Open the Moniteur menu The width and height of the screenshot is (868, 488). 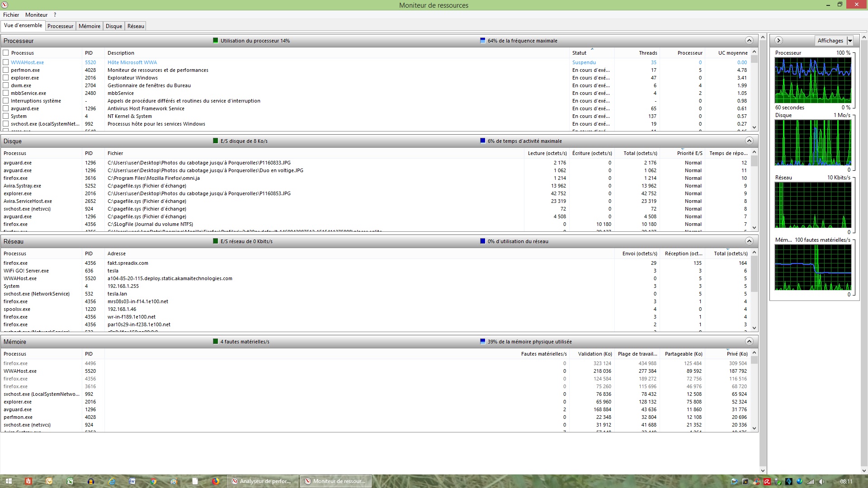[36, 15]
